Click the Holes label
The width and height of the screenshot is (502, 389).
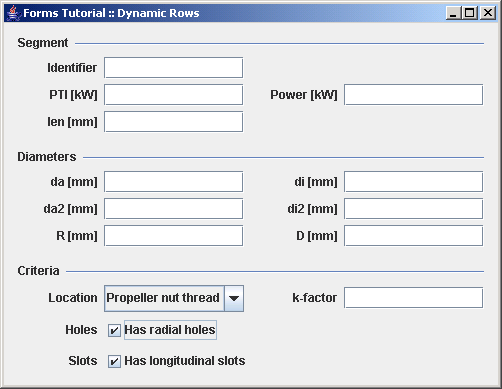pyautogui.click(x=81, y=330)
